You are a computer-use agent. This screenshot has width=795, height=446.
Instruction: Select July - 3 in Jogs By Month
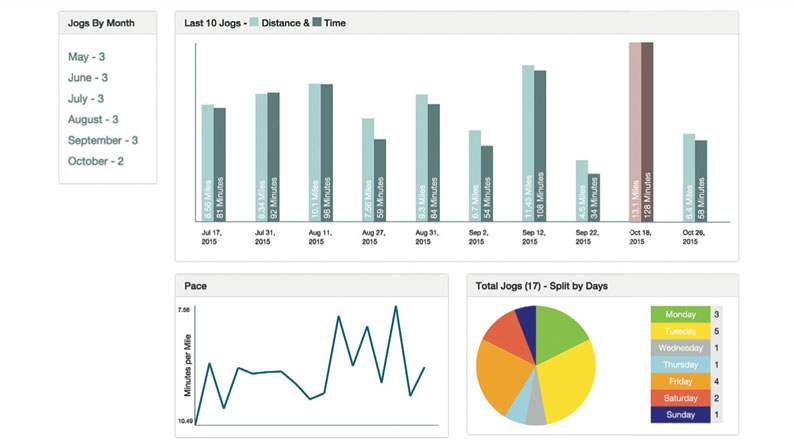[86, 98]
